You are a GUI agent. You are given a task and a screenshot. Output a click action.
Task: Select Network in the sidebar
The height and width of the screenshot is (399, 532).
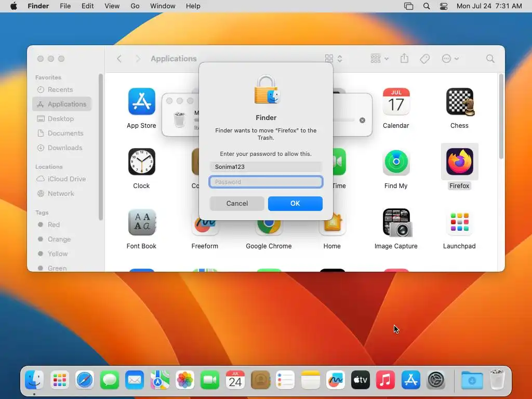point(62,193)
